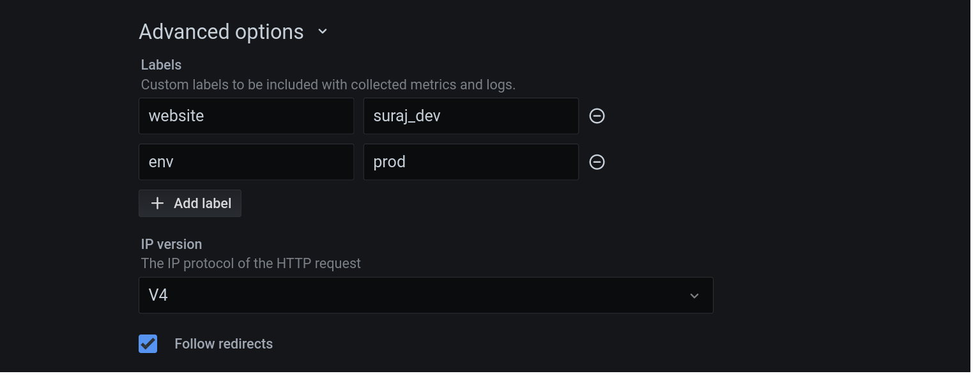The image size is (980, 376).
Task: Remove the env label row
Action: click(x=597, y=162)
